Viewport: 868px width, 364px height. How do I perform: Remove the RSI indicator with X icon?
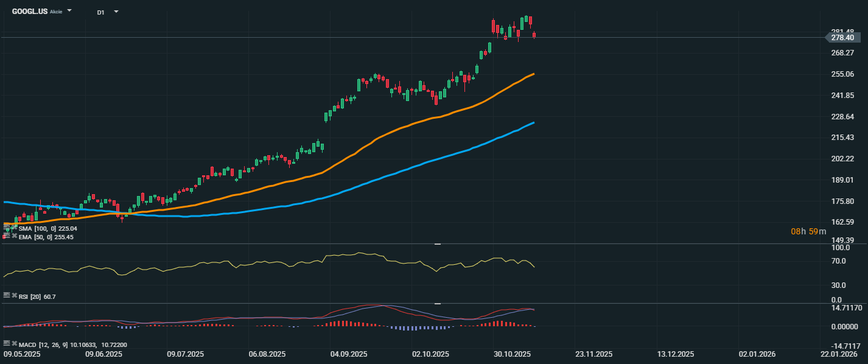point(14,295)
